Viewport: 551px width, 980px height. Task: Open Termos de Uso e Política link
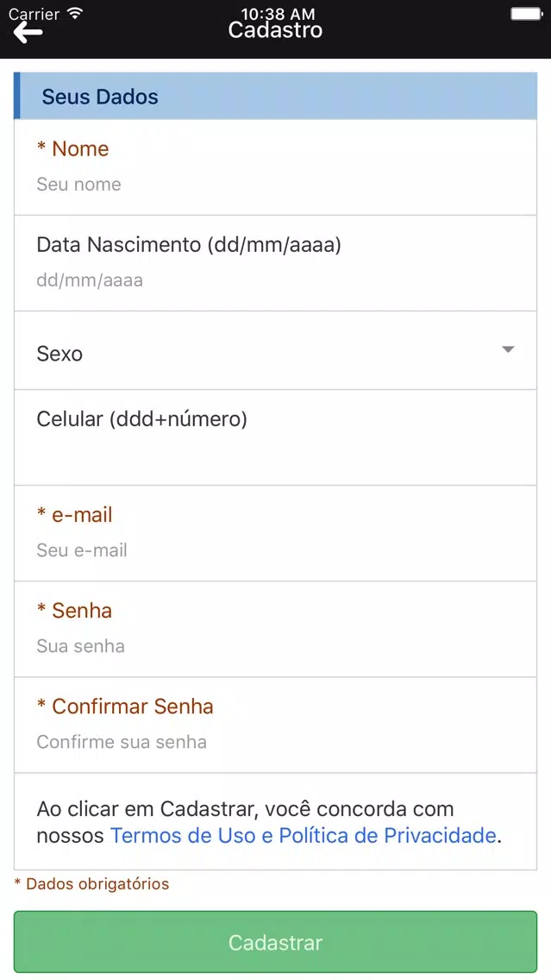point(303,836)
